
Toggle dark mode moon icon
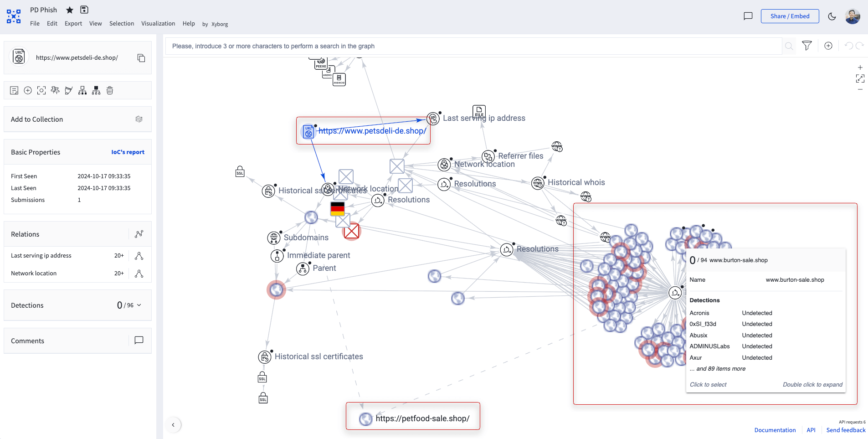point(832,16)
